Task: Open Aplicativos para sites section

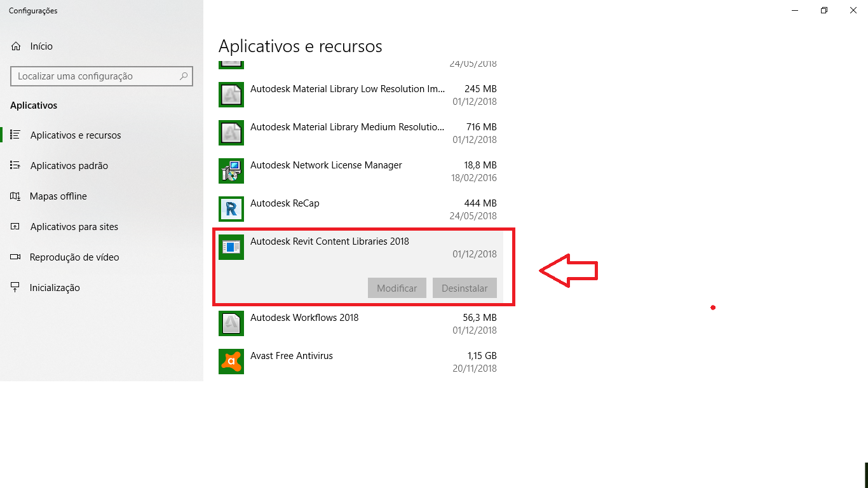Action: pos(102,226)
